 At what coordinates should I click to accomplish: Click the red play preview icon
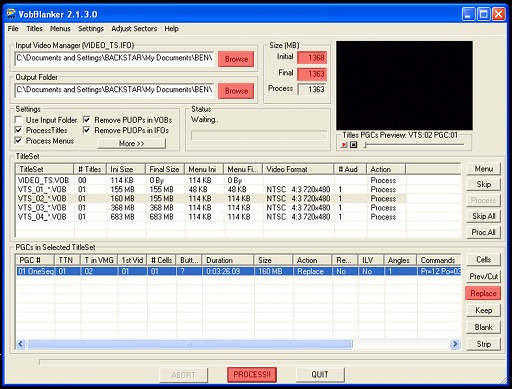[344, 145]
